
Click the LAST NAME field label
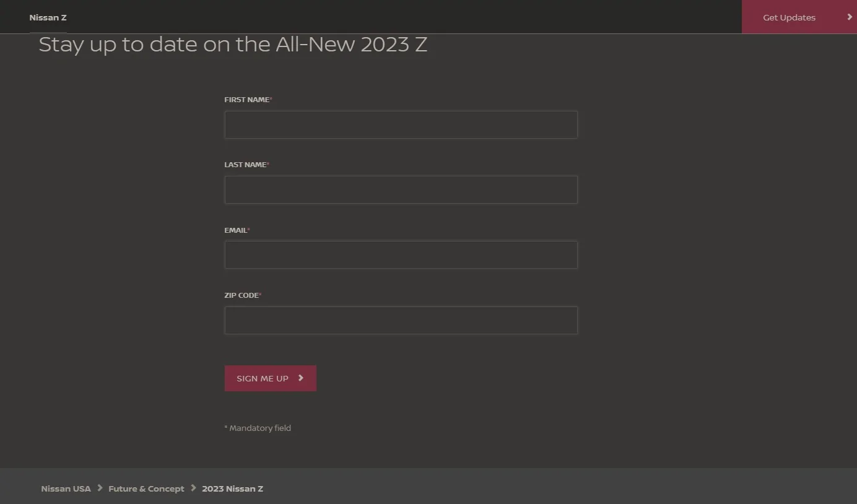[x=246, y=165]
